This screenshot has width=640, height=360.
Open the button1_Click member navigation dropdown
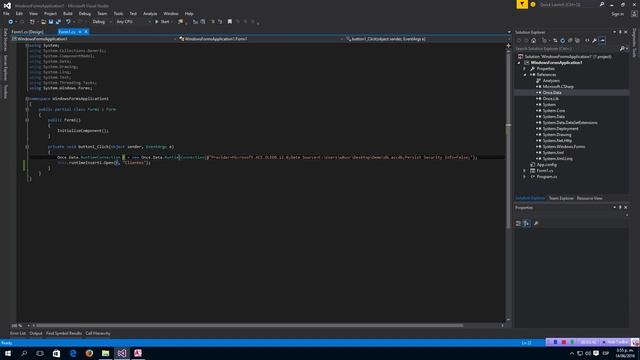pyautogui.click(x=427, y=39)
